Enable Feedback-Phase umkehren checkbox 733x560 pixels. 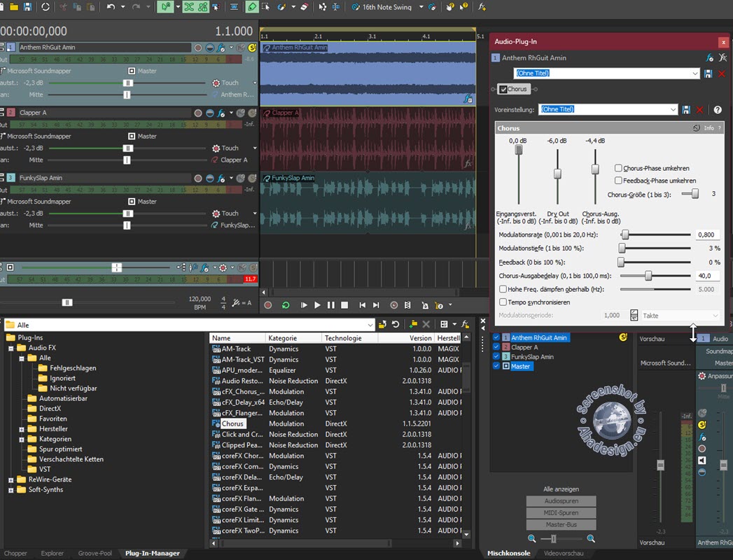[618, 180]
